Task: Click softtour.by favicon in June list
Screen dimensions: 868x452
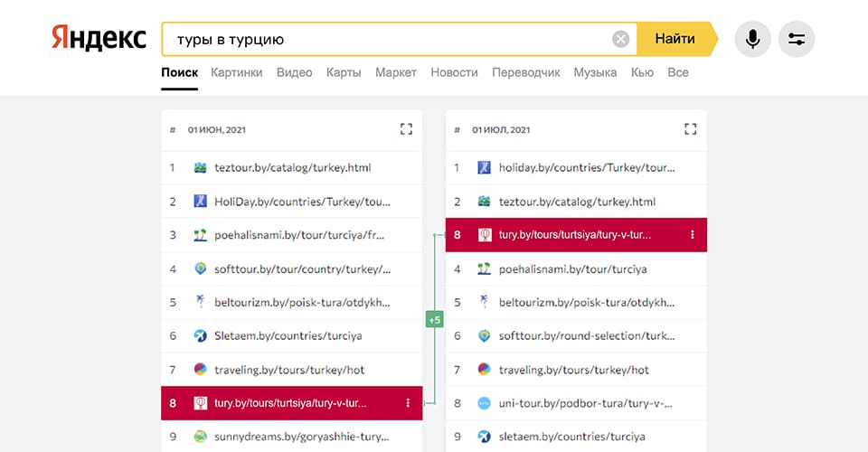Action: pos(201,268)
